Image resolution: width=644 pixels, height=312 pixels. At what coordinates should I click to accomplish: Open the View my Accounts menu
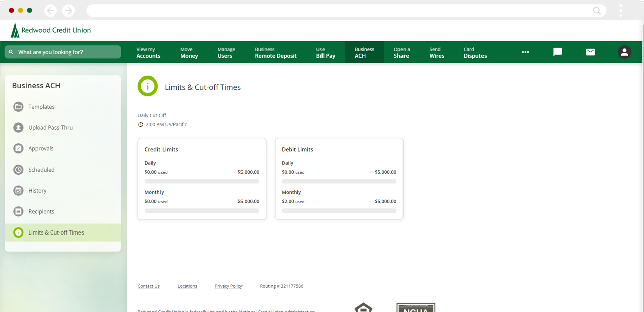(x=148, y=53)
